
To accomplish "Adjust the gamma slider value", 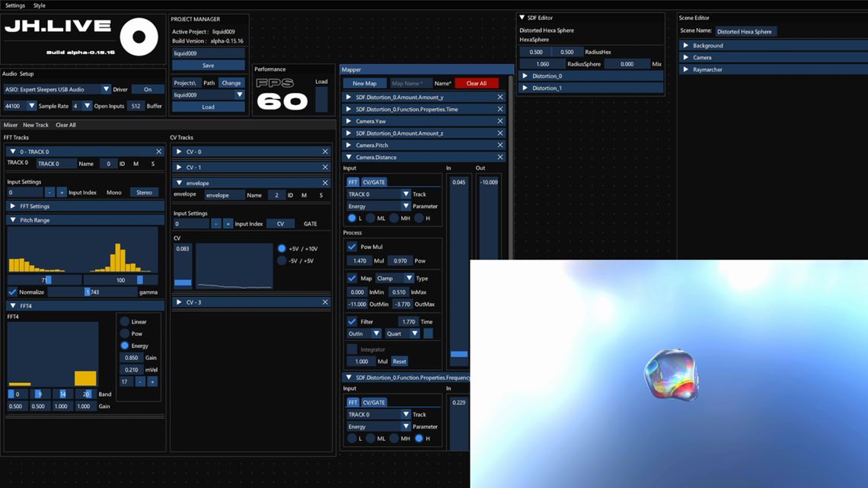I will [x=92, y=292].
